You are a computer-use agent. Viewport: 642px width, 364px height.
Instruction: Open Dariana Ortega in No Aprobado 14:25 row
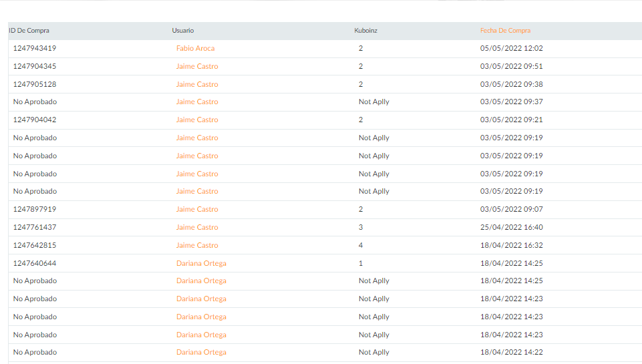(201, 281)
